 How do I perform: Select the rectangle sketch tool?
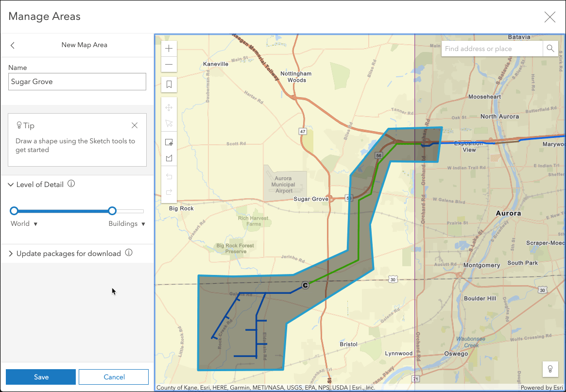point(169,142)
